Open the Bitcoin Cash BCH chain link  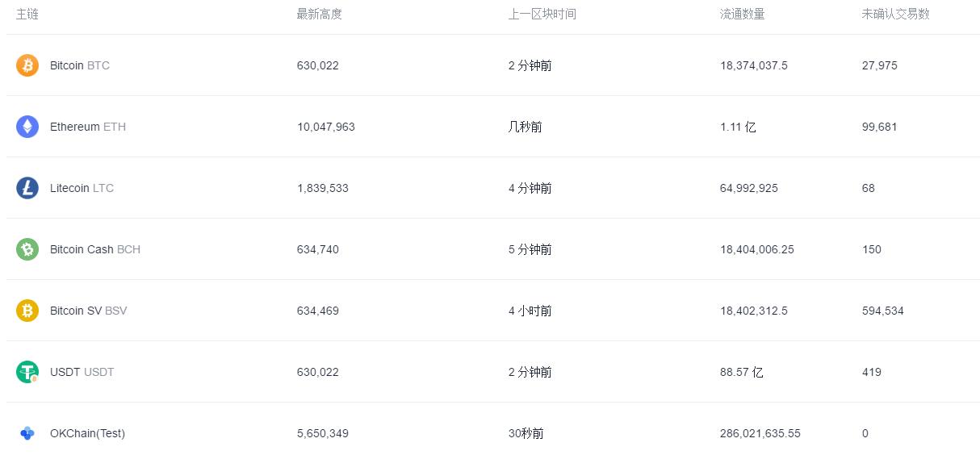tap(95, 249)
